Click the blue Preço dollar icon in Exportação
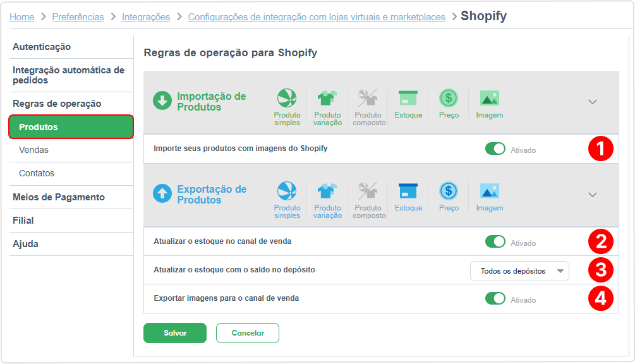Screen dimensions: 635x364 (449, 191)
